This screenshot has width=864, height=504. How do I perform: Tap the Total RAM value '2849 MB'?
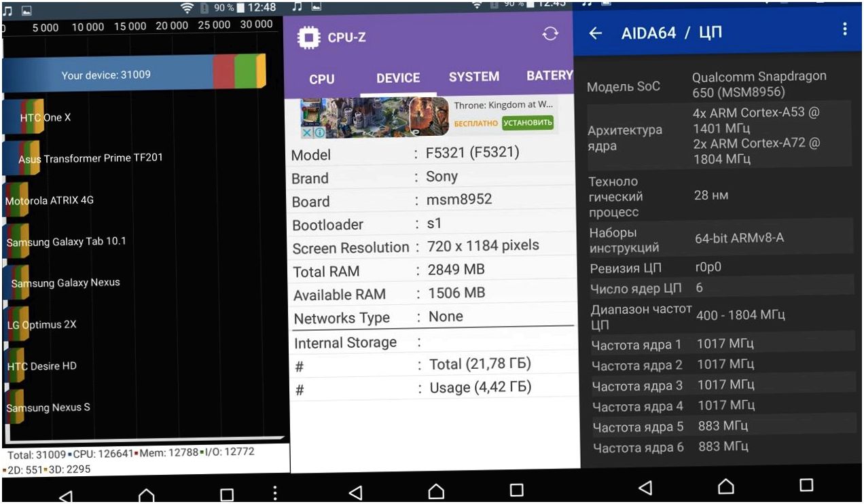click(x=456, y=270)
